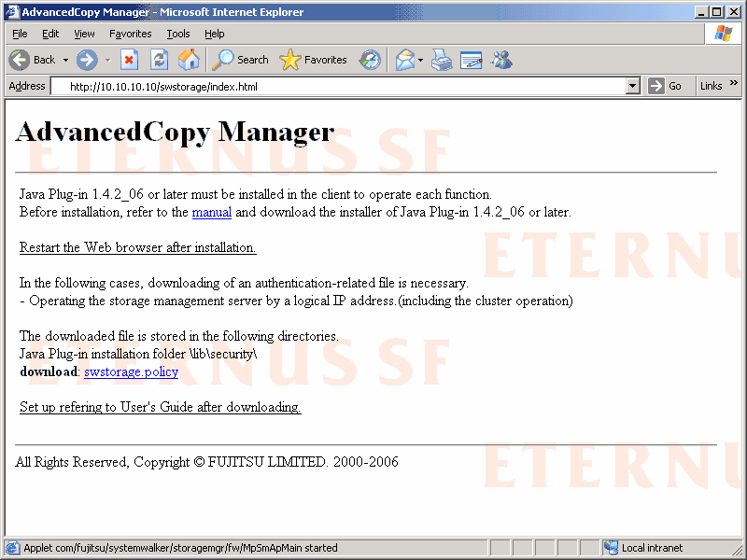
Task: Open the Tools menu
Action: pos(178,34)
